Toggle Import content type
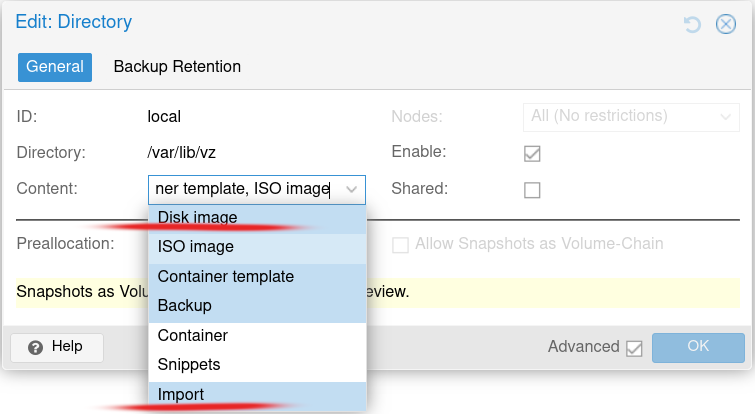The width and height of the screenshot is (755, 414). 181,395
